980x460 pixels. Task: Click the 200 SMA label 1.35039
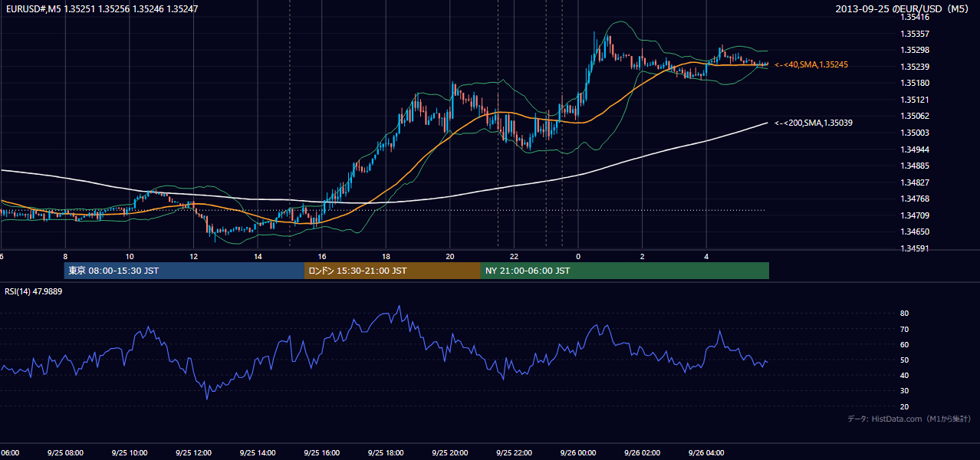coord(814,123)
